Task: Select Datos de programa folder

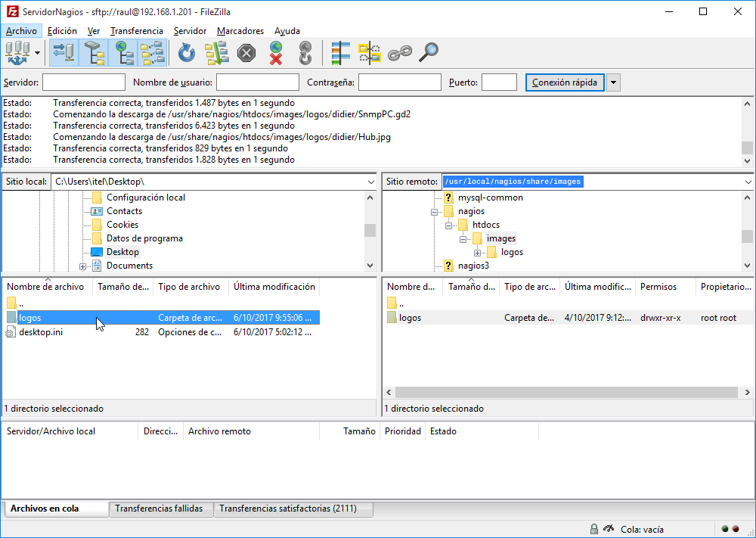Action: tap(144, 238)
